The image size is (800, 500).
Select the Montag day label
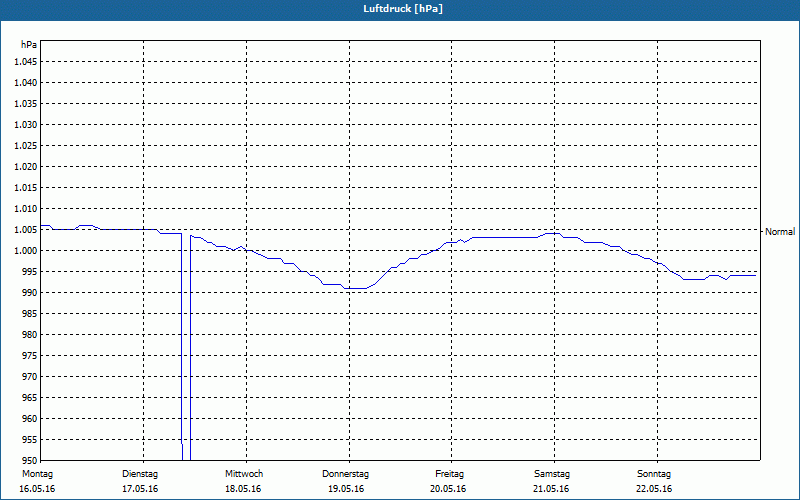coord(37,474)
